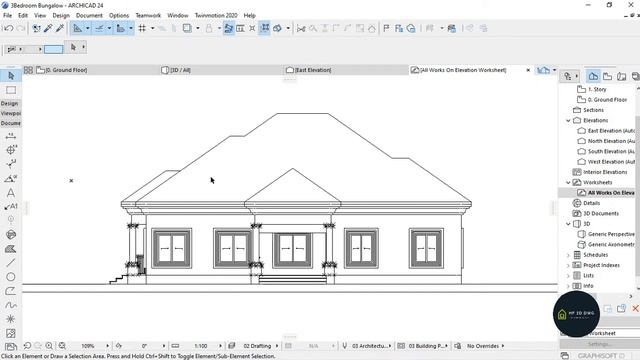Switch to 3D / All tab
This screenshot has width=640, height=360.
220,70
